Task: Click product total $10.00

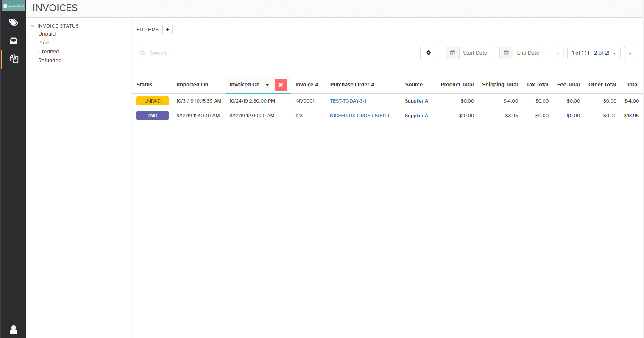Action: (466, 116)
